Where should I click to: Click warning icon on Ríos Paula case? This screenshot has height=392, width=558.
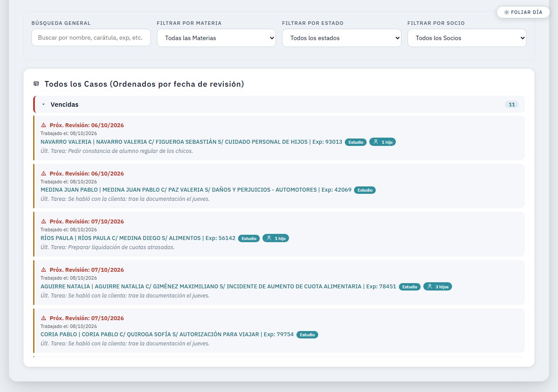tap(44, 222)
